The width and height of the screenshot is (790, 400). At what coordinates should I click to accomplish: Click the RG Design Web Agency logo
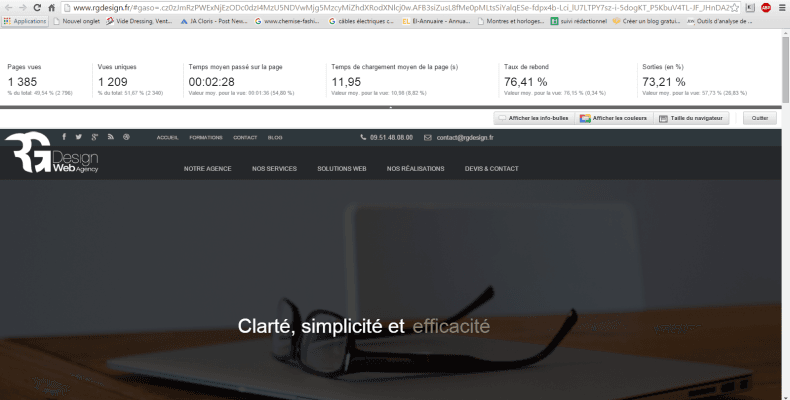pos(51,153)
